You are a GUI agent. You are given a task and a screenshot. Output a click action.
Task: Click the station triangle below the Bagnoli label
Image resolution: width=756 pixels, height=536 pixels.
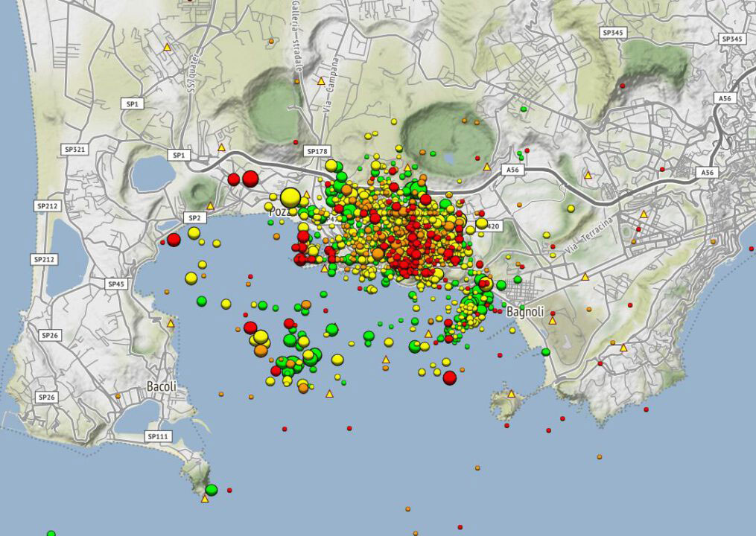point(553,320)
